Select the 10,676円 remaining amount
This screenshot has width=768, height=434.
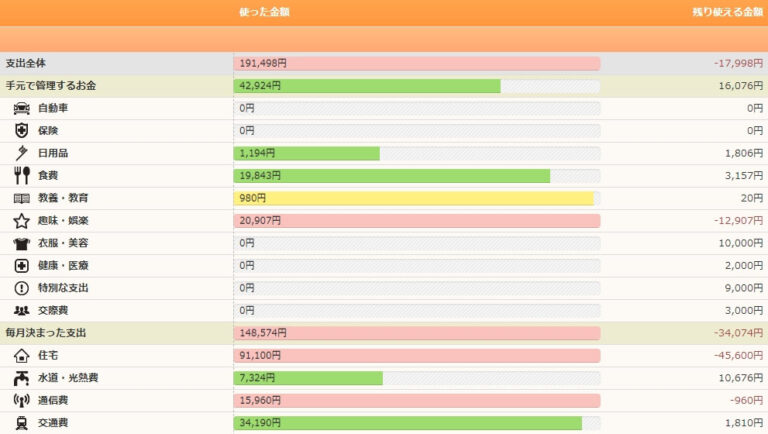click(x=741, y=378)
